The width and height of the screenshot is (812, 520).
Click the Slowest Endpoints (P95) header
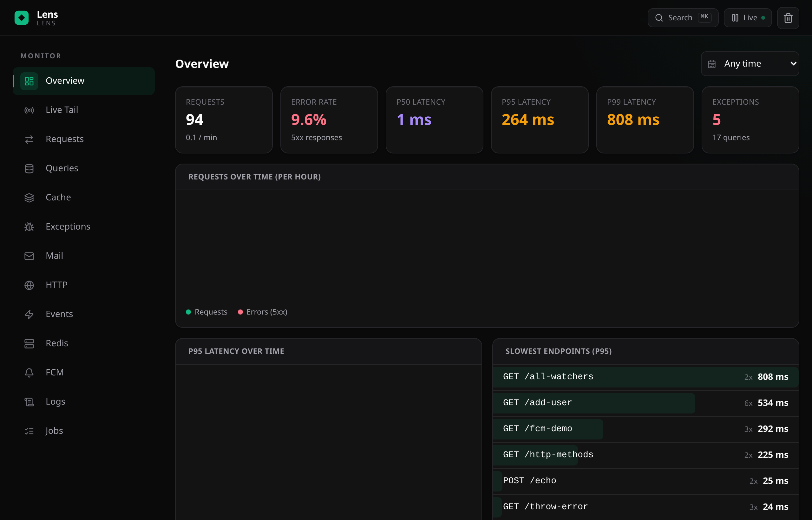pyautogui.click(x=558, y=352)
